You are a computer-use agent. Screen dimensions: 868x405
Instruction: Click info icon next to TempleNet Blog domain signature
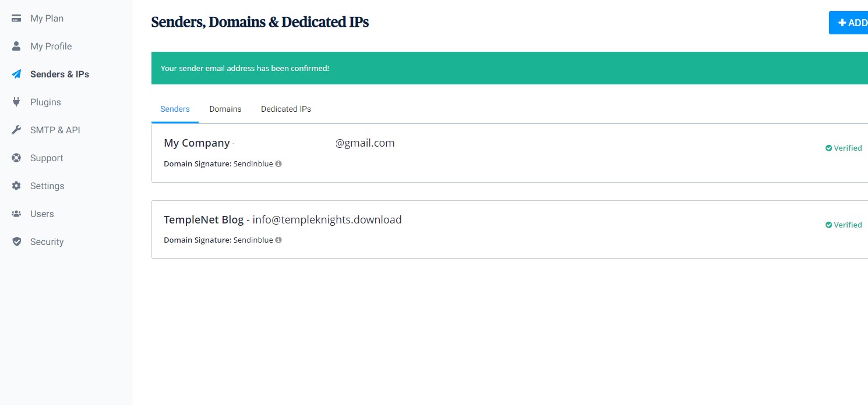[278, 240]
